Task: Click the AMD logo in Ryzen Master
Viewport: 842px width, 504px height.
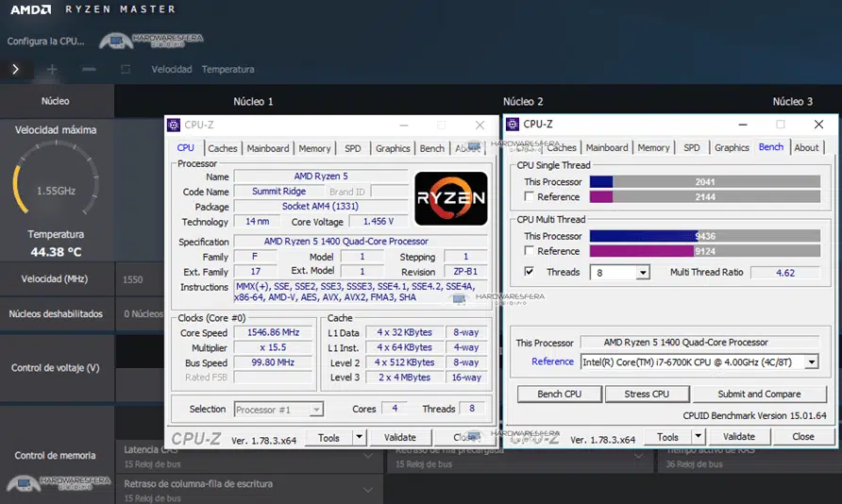Action: coord(30,9)
